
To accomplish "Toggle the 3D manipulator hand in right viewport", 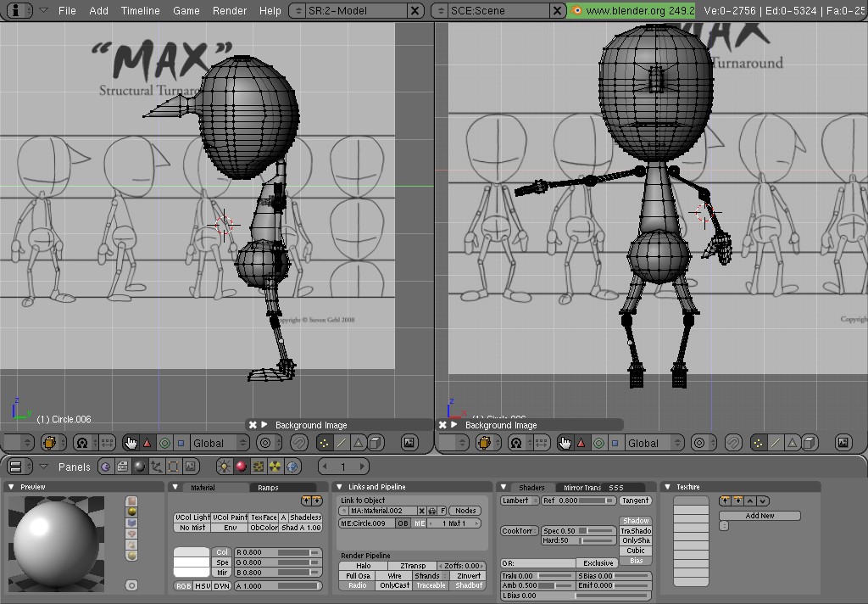I will tap(565, 443).
